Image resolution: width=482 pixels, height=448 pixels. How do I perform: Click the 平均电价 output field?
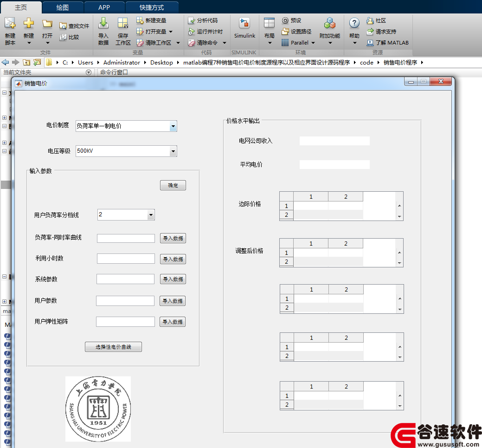click(334, 165)
